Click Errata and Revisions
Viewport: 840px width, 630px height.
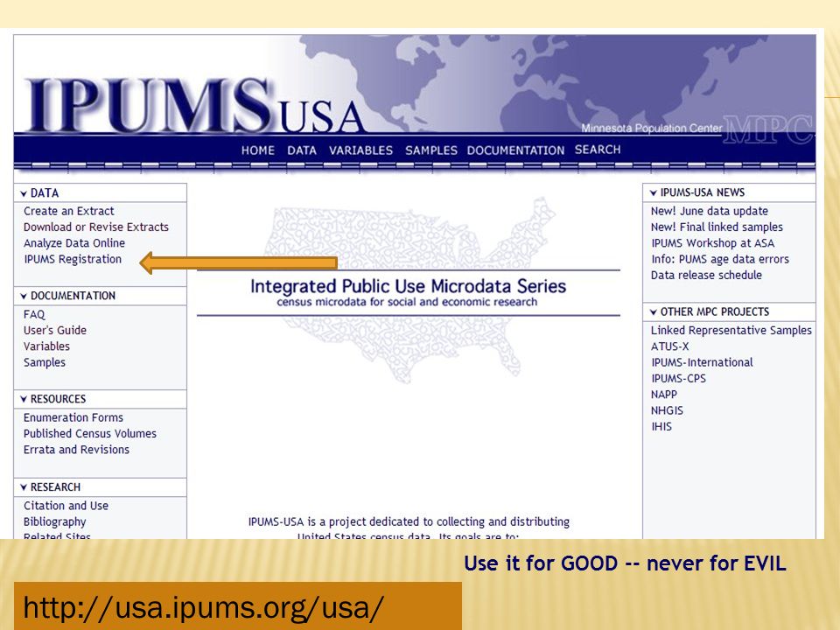tap(76, 450)
